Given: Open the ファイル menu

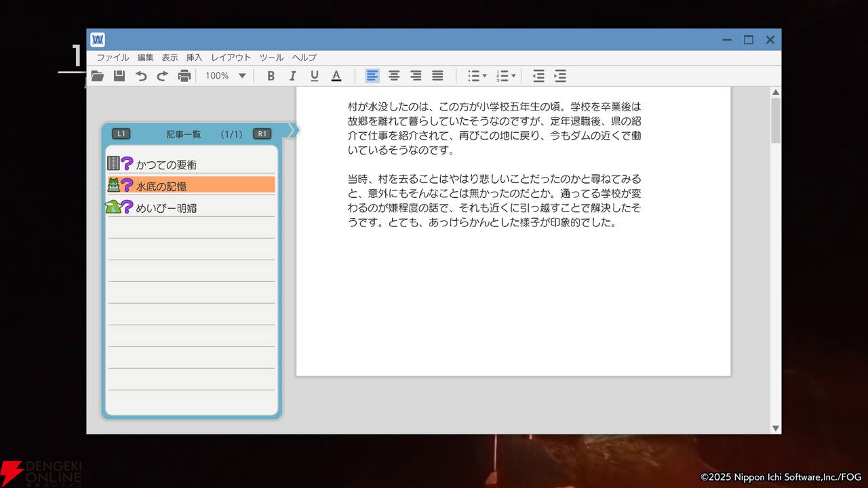Looking at the screenshot, I should click(113, 58).
